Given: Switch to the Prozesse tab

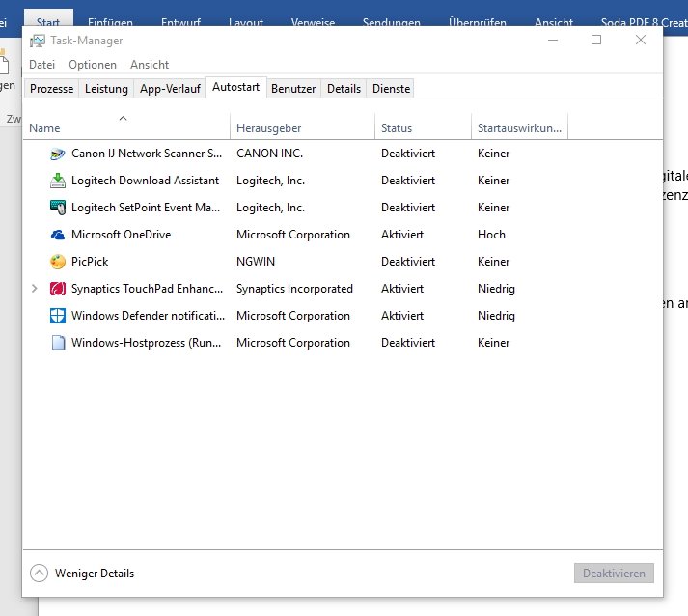Looking at the screenshot, I should (51, 89).
